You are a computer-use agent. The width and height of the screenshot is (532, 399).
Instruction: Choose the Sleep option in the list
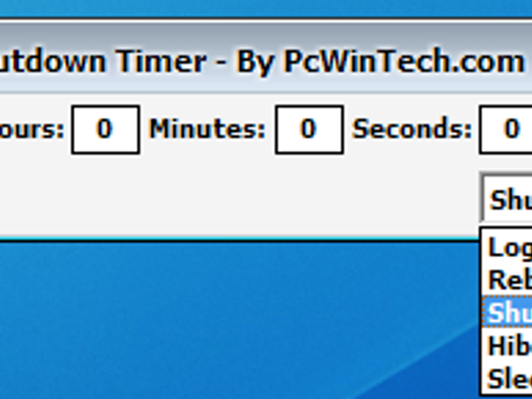[x=508, y=378]
